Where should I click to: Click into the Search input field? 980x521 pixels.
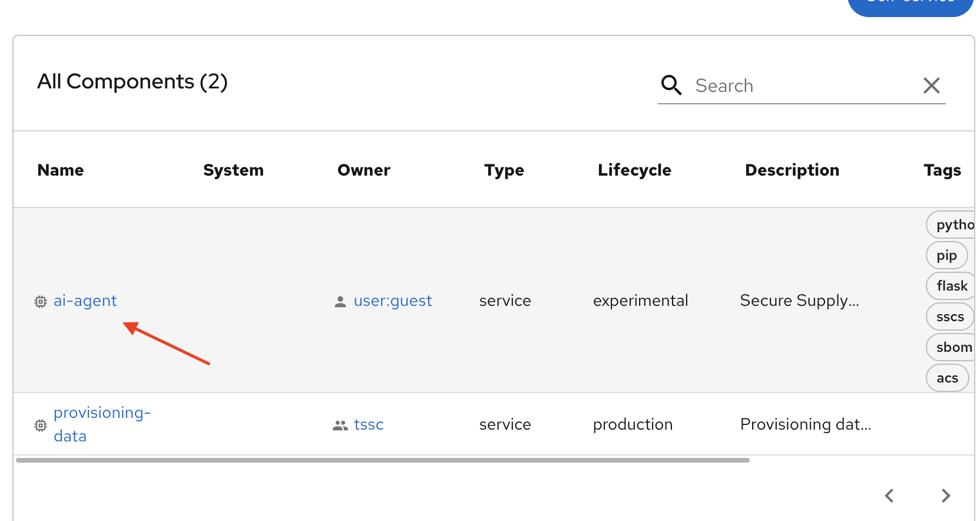click(x=801, y=86)
